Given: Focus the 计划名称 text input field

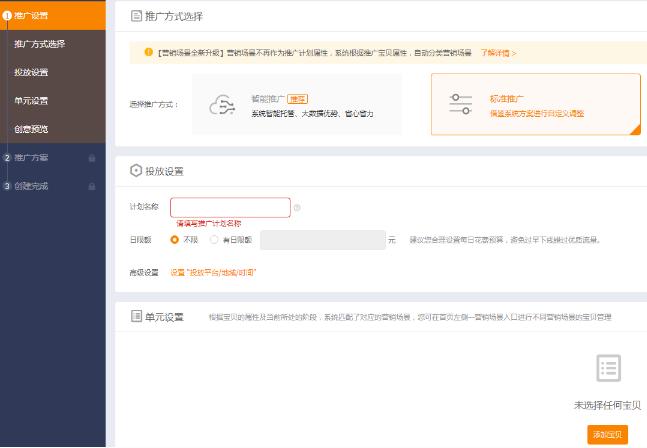Looking at the screenshot, I should tap(230, 207).
